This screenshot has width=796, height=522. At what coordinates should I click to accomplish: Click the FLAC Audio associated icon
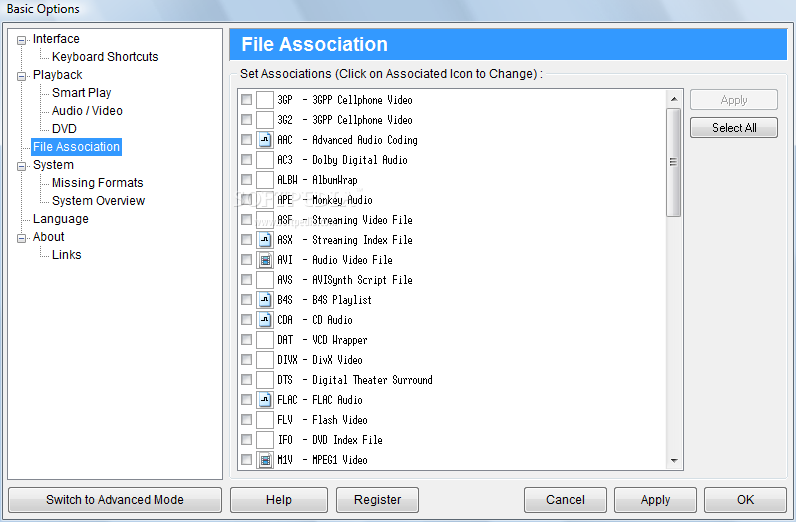(265, 400)
